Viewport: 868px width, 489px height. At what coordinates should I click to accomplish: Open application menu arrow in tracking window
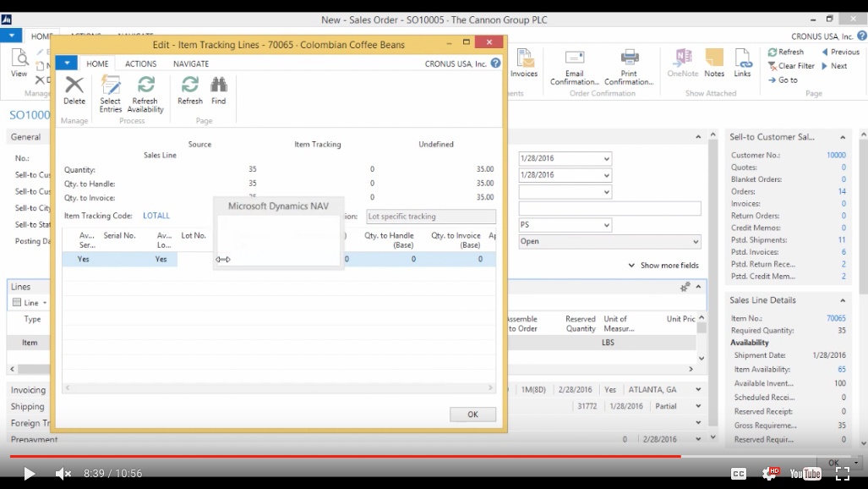tap(67, 63)
